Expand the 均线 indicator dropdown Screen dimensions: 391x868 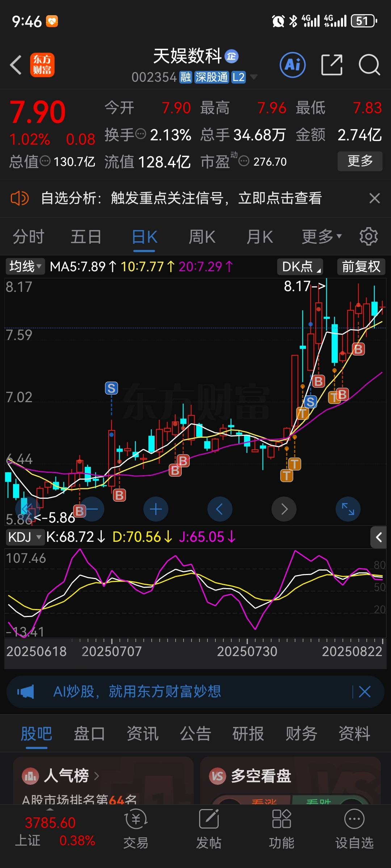25,267
